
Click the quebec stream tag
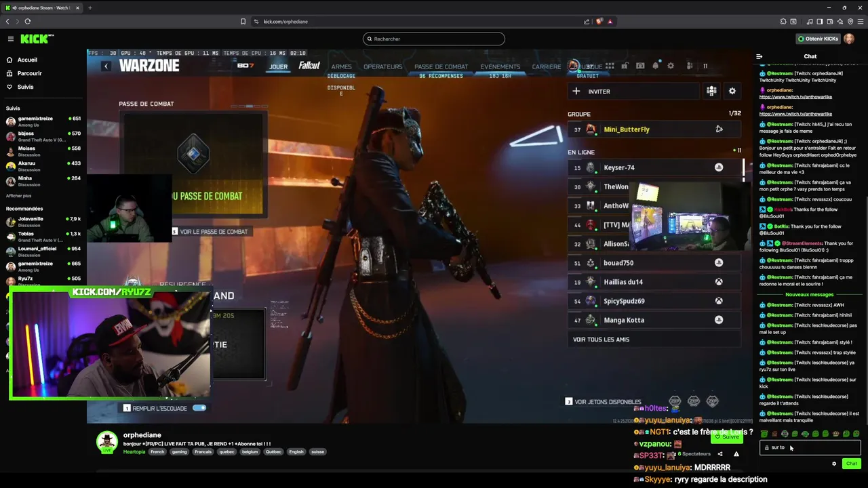click(x=226, y=451)
